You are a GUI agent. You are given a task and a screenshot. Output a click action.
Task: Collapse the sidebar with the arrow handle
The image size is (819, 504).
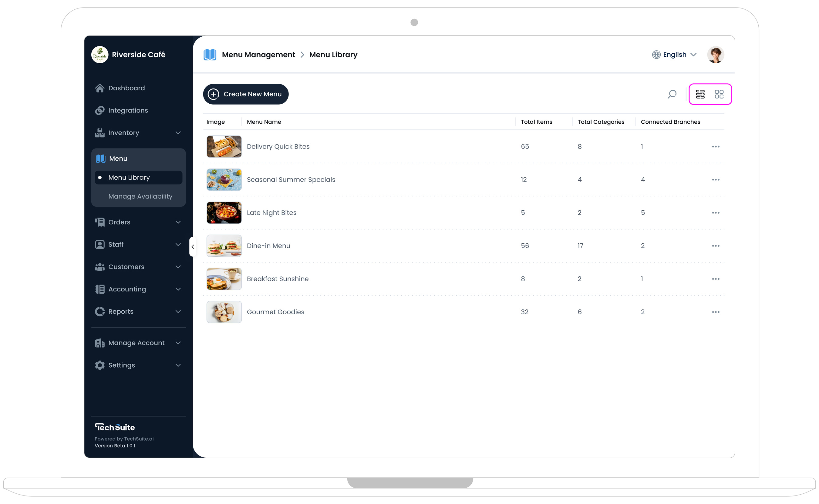tap(193, 246)
